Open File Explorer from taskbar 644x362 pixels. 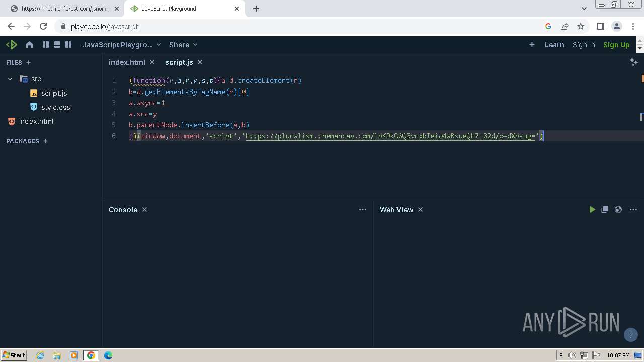(x=57, y=355)
